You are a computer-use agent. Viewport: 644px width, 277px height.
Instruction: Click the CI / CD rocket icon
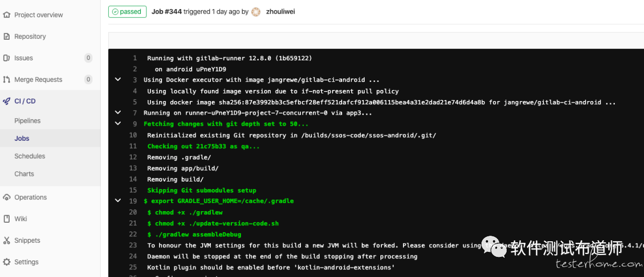click(x=7, y=101)
